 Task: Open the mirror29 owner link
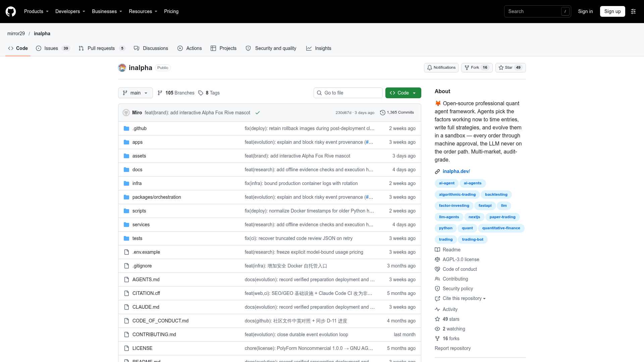click(16, 34)
